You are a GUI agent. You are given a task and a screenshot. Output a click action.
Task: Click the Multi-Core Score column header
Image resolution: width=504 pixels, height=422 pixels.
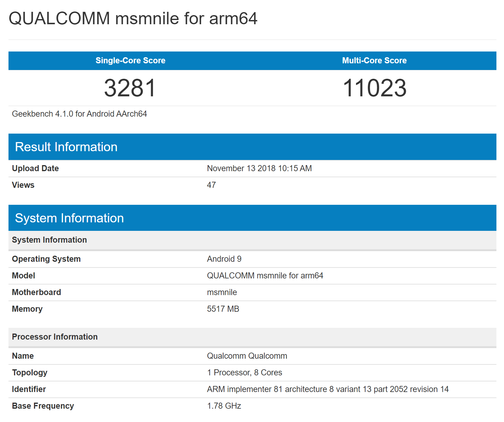(374, 61)
